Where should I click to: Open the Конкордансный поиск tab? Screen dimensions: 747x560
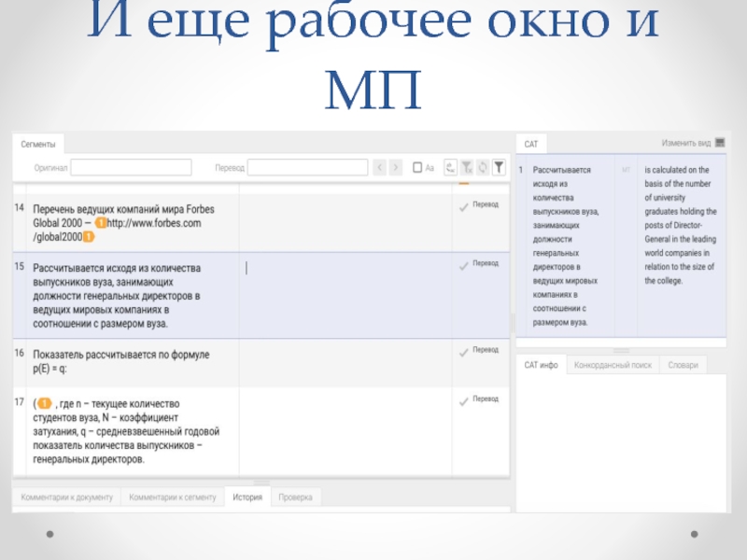click(x=613, y=365)
